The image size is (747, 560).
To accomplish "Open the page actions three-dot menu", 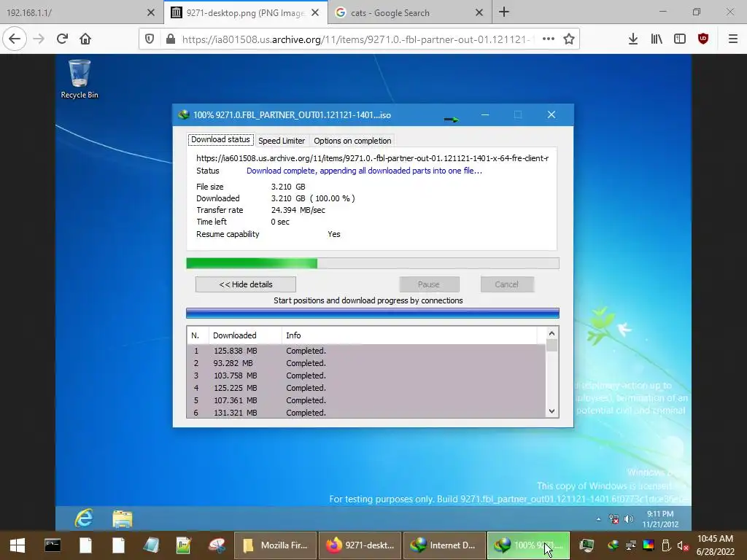I will (549, 39).
